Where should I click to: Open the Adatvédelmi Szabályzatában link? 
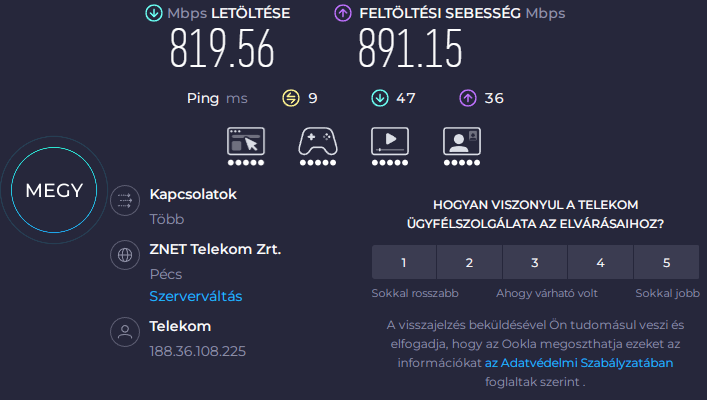579,363
